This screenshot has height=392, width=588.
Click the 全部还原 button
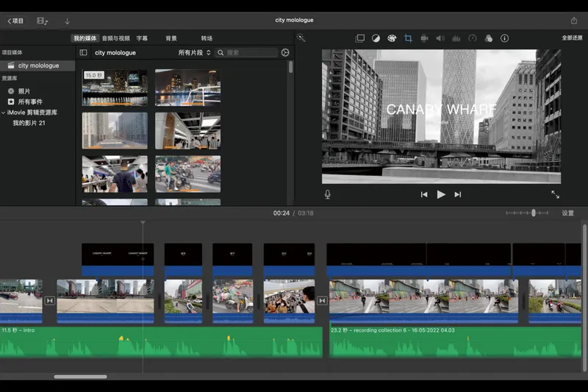(x=573, y=38)
